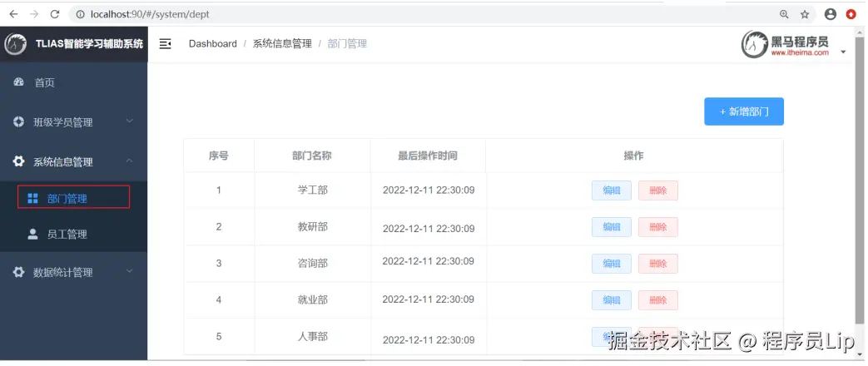Open the 首页 menu item

pos(73,82)
